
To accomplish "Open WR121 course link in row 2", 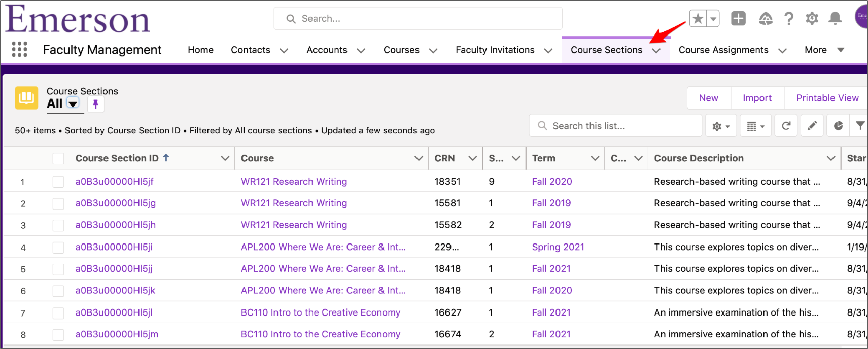I will [294, 203].
